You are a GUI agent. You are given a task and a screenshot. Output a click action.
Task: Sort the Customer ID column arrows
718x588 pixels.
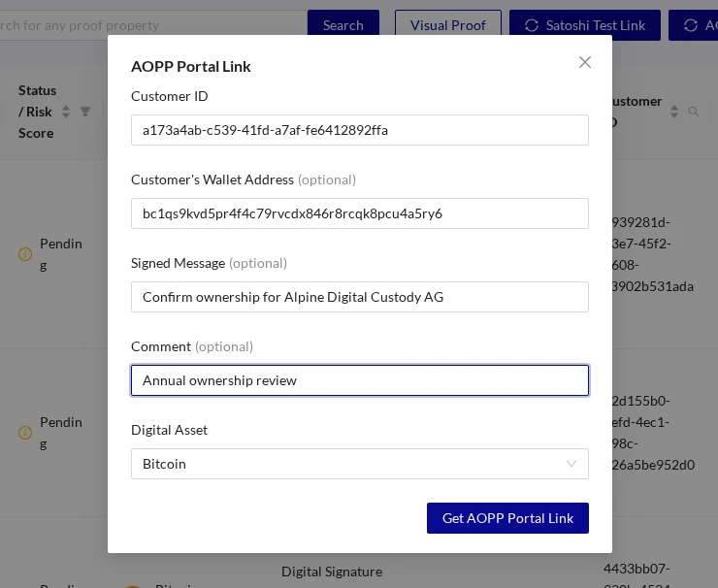(x=674, y=112)
